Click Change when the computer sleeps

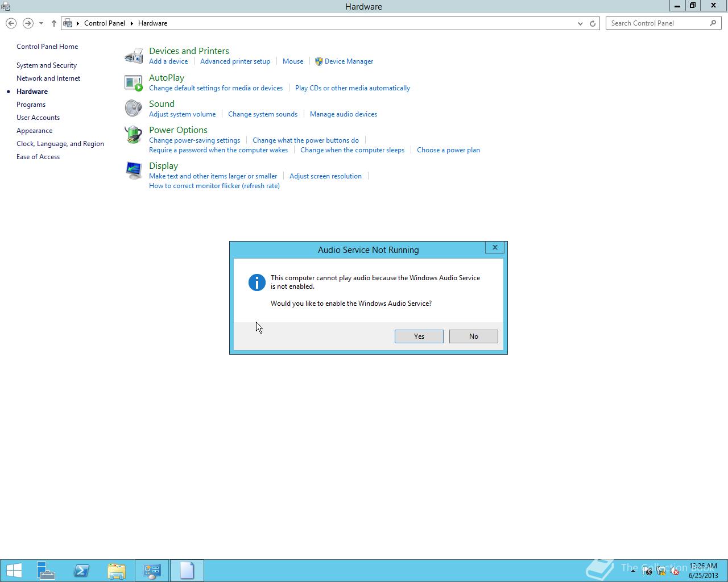[x=352, y=150]
